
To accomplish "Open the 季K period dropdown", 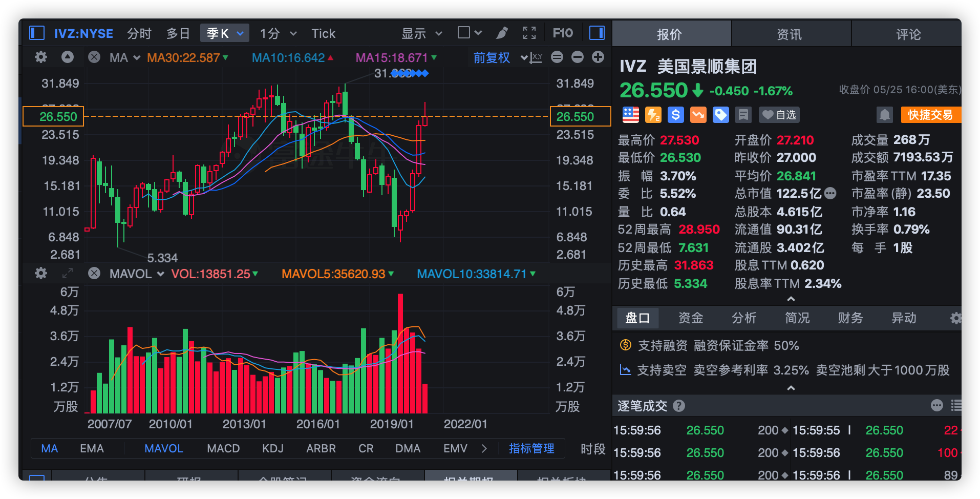I will click(x=225, y=33).
